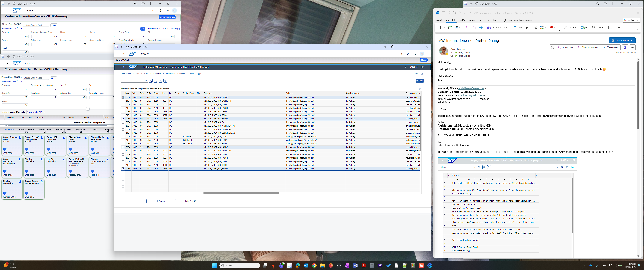Click mark unread envelope icon in Outlook ribbon

pos(535,28)
